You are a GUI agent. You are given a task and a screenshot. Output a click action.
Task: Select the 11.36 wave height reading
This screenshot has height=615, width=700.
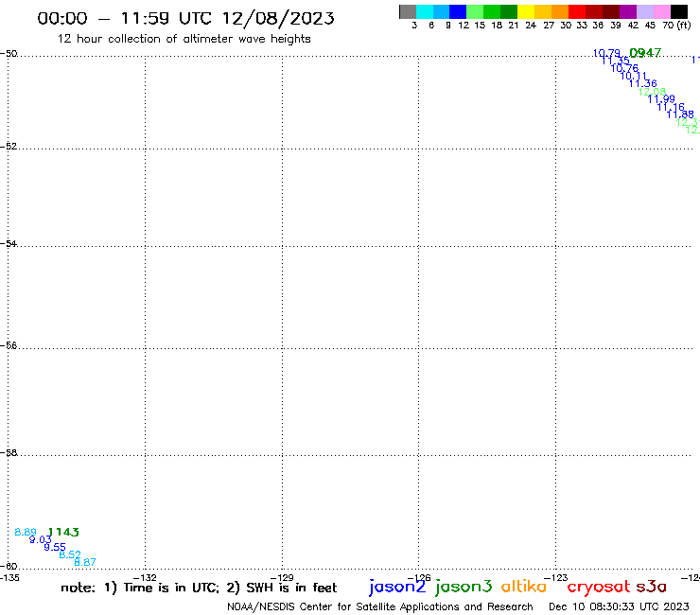coord(643,83)
